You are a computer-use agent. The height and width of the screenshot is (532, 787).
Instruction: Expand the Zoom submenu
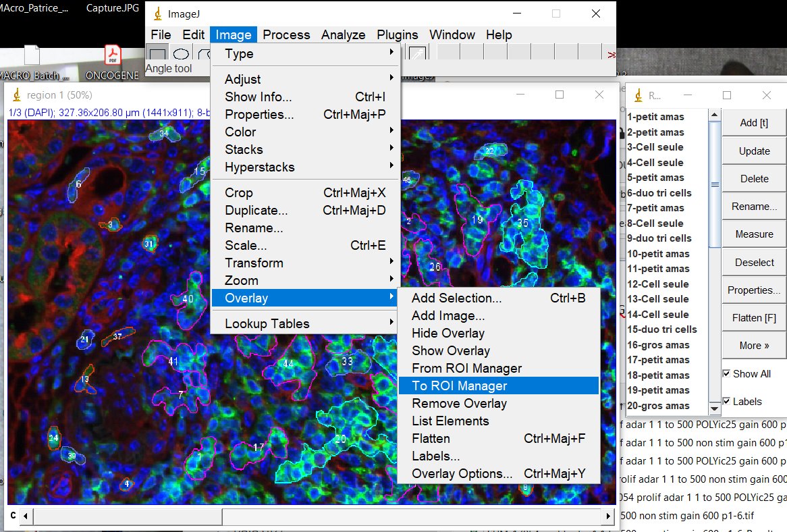[x=241, y=280]
